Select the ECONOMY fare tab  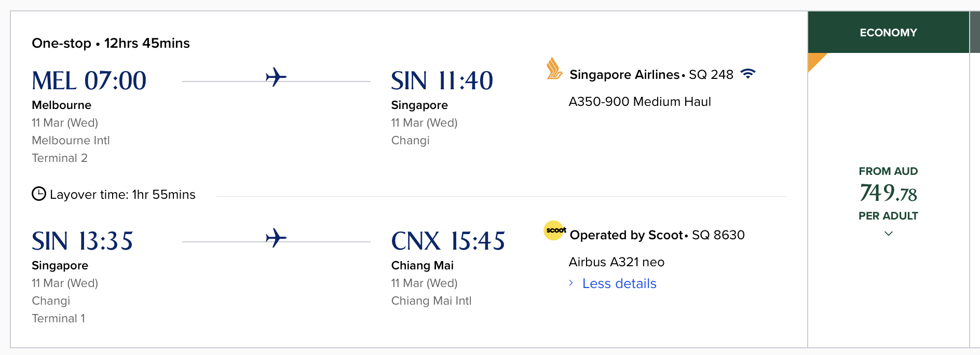(888, 32)
